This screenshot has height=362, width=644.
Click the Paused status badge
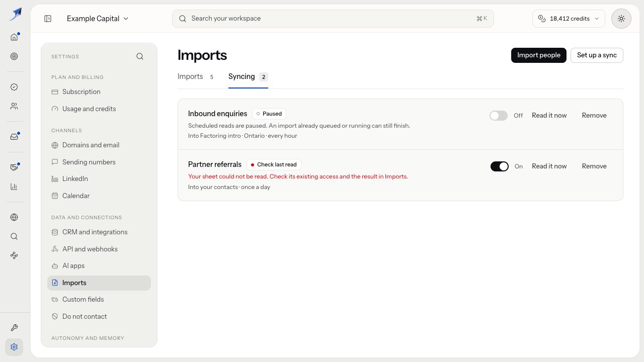pyautogui.click(x=269, y=114)
